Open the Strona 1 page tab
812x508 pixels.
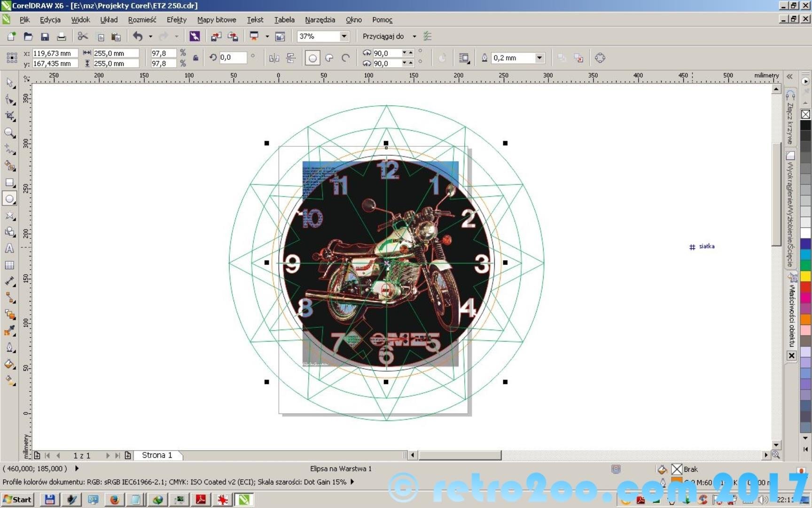pyautogui.click(x=157, y=455)
